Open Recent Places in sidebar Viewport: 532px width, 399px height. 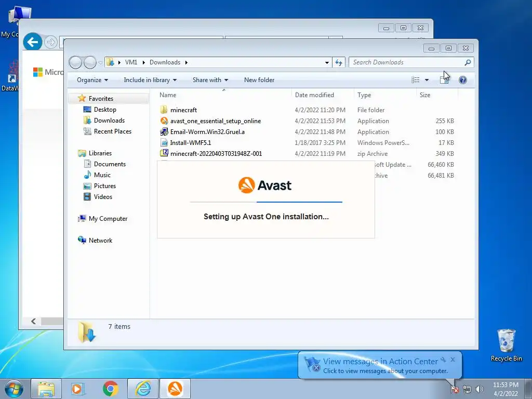coord(112,131)
